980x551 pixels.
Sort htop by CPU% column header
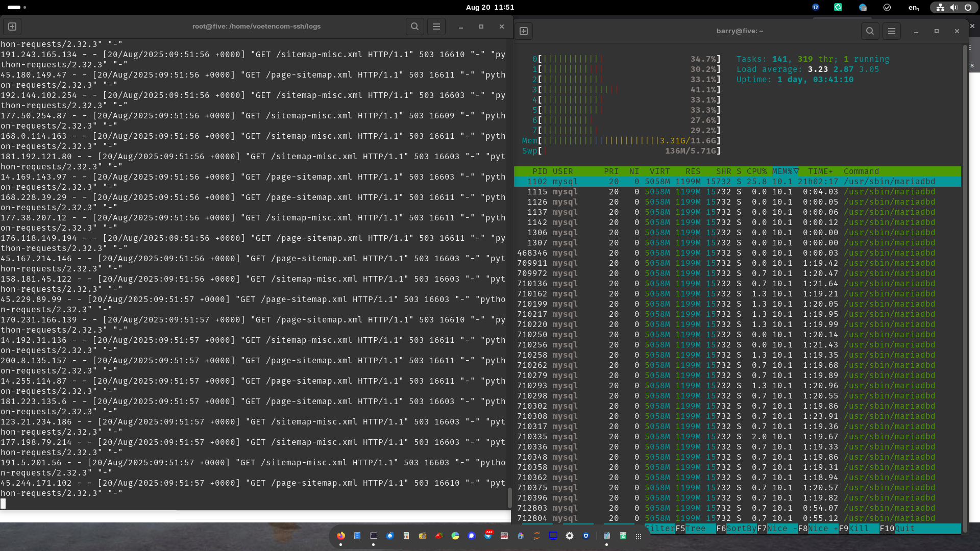(756, 171)
